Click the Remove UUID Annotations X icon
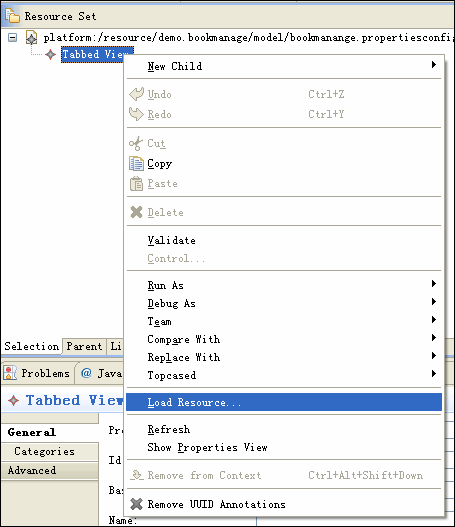Viewport: 455px width, 527px height. coord(136,504)
